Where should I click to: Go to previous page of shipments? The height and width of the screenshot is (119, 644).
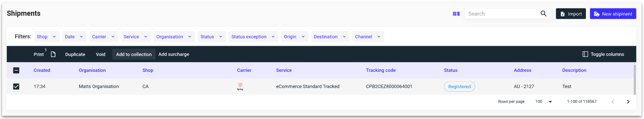click(x=613, y=102)
